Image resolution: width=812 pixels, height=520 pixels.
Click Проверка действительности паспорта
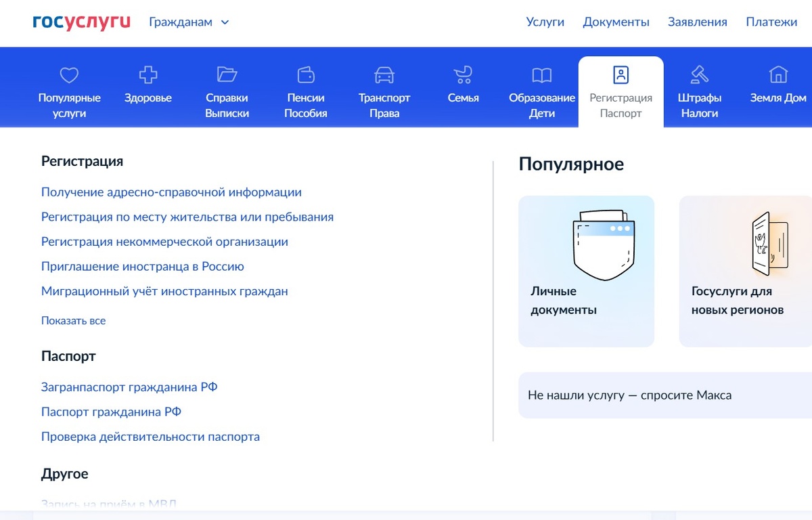150,436
